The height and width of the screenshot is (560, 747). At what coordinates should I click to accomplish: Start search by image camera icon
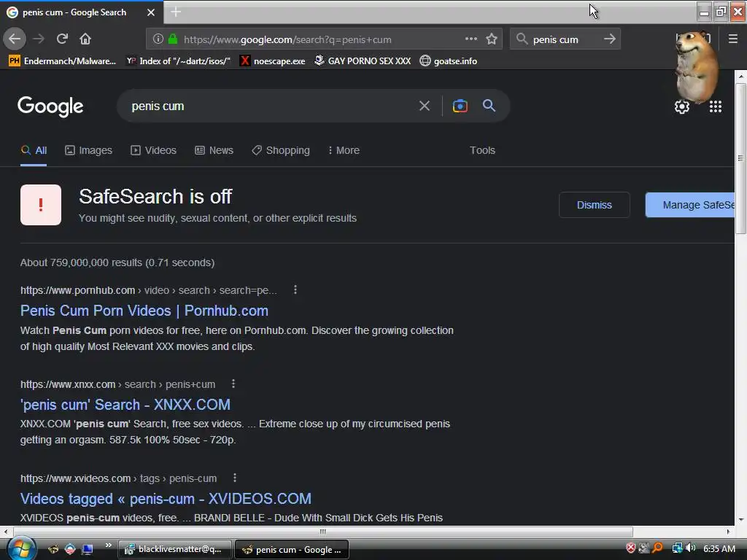[x=460, y=106]
